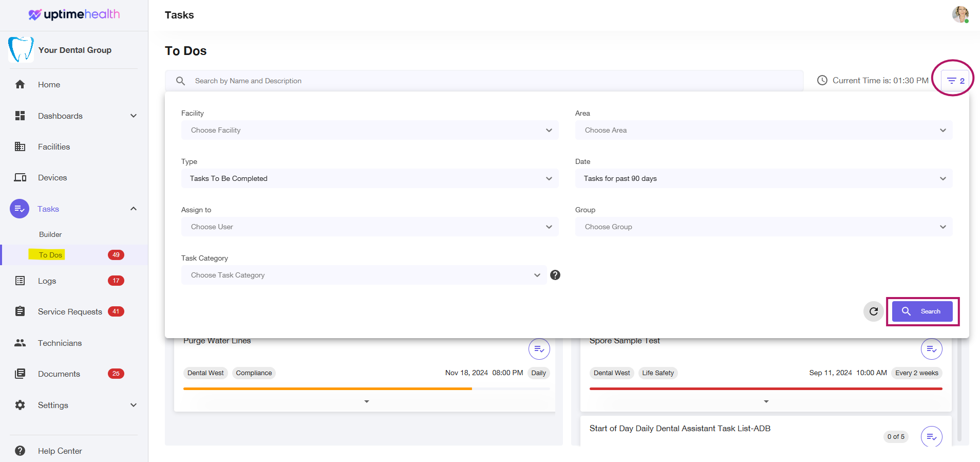Image resolution: width=980 pixels, height=462 pixels.
Task: Click the Technicians people icon
Action: 20,343
